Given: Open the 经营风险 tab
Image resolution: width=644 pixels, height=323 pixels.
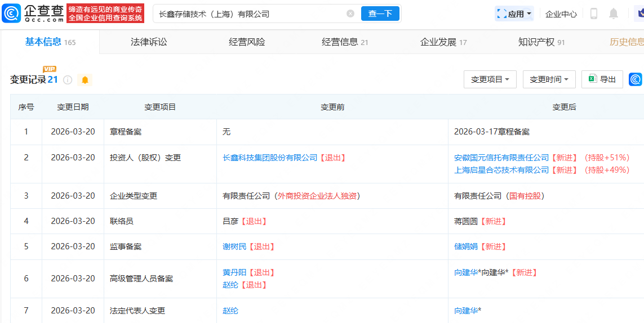Looking at the screenshot, I should pos(247,42).
